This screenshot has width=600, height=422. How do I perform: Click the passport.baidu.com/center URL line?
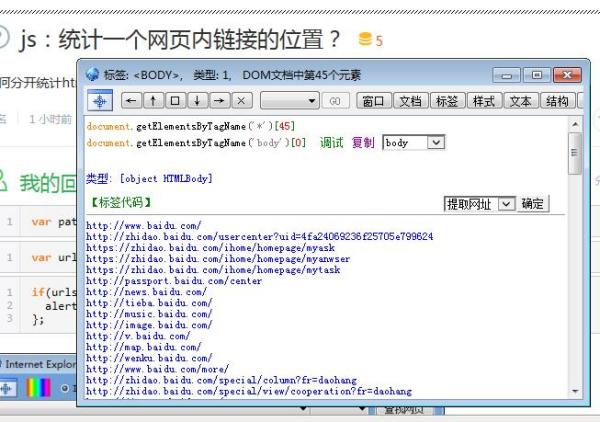coord(174,281)
